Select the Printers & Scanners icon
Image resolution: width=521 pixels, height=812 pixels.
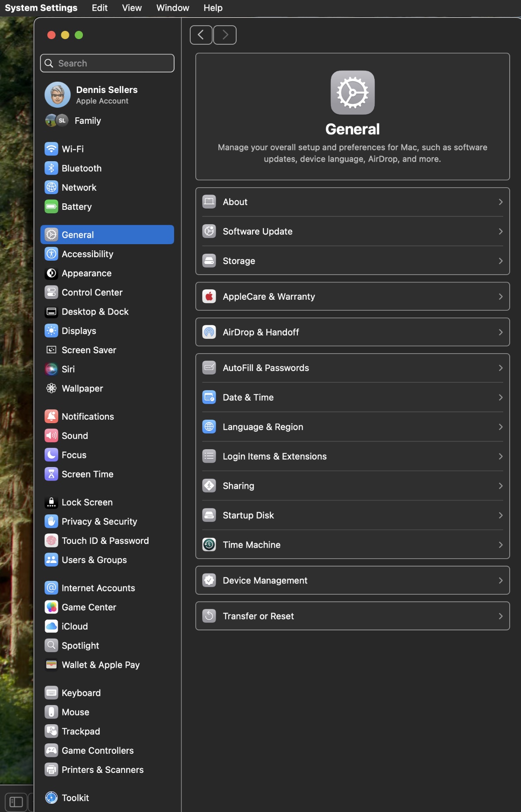pos(51,770)
